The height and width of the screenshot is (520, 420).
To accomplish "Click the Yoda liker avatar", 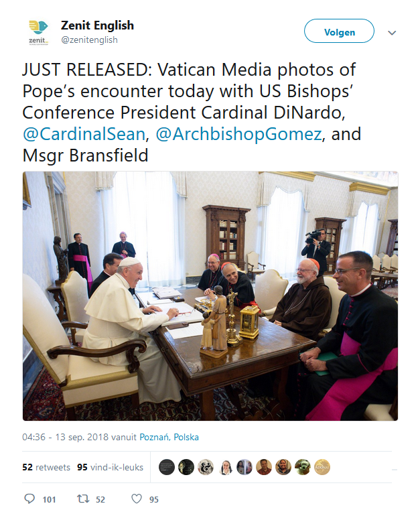I will (x=303, y=467).
